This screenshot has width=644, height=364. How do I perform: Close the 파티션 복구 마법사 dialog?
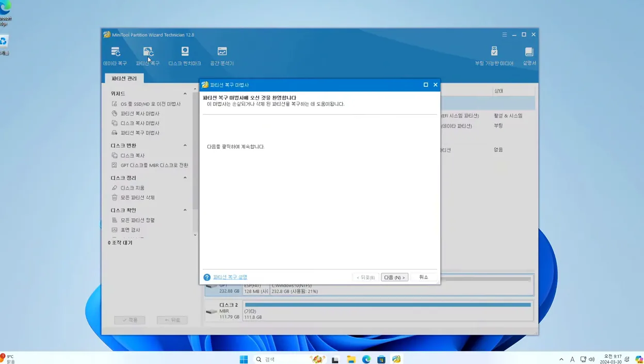[x=436, y=85]
